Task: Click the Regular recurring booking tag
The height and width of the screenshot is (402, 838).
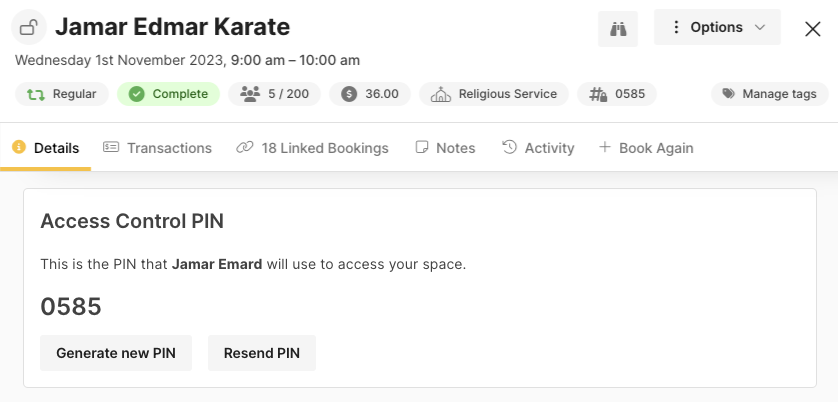Action: [62, 94]
